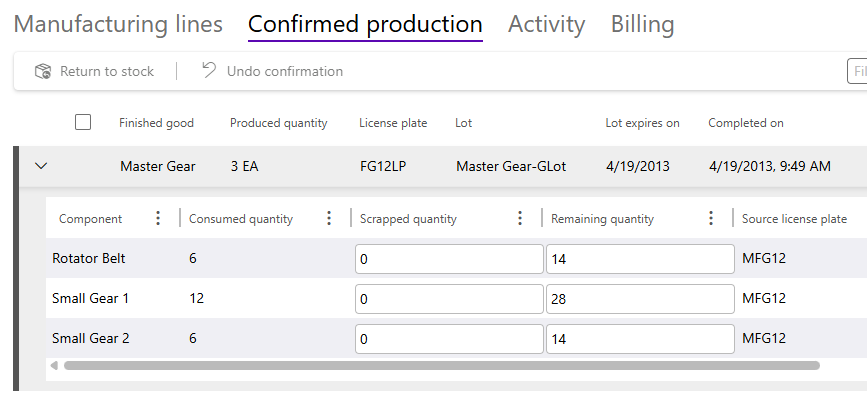Collapse the Master Gear row
This screenshot has width=867, height=408.
41,166
